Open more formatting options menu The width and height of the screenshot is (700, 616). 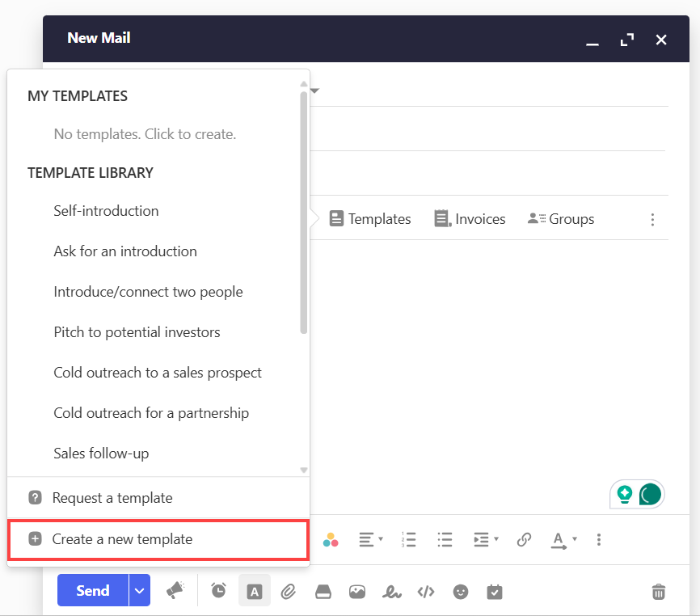(599, 539)
